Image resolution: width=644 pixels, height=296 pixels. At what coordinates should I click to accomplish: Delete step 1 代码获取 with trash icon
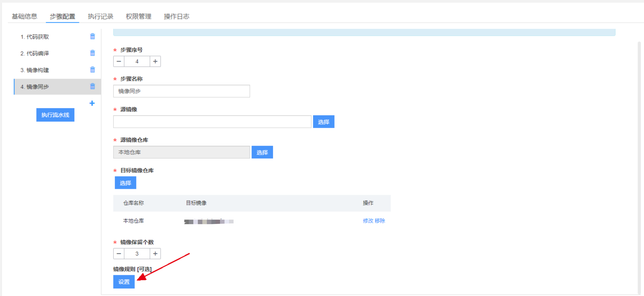(x=92, y=37)
